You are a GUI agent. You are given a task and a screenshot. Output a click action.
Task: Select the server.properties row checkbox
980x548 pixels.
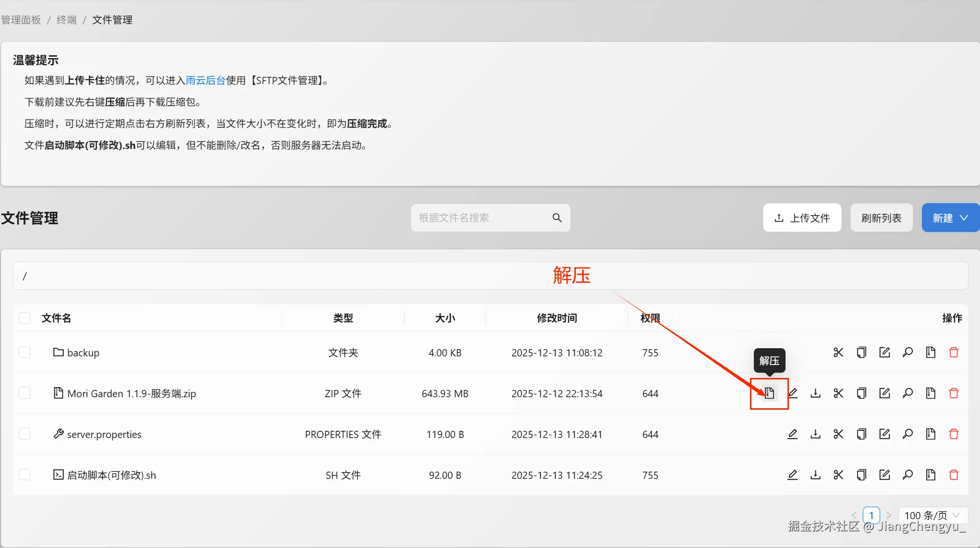coord(24,434)
